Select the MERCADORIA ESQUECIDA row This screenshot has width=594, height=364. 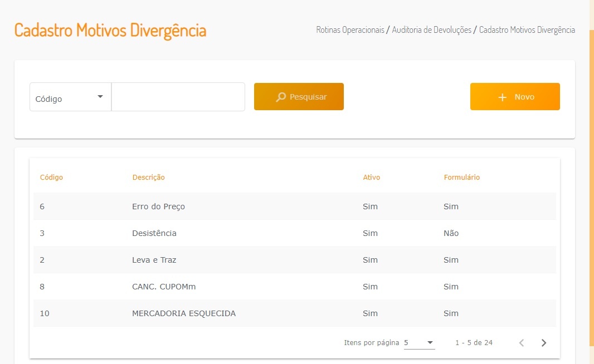click(295, 313)
